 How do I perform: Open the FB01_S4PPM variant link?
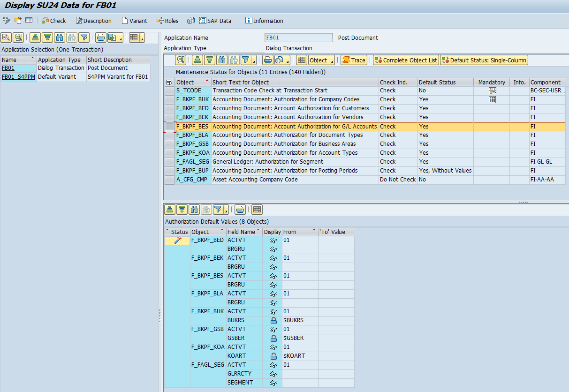coord(16,76)
